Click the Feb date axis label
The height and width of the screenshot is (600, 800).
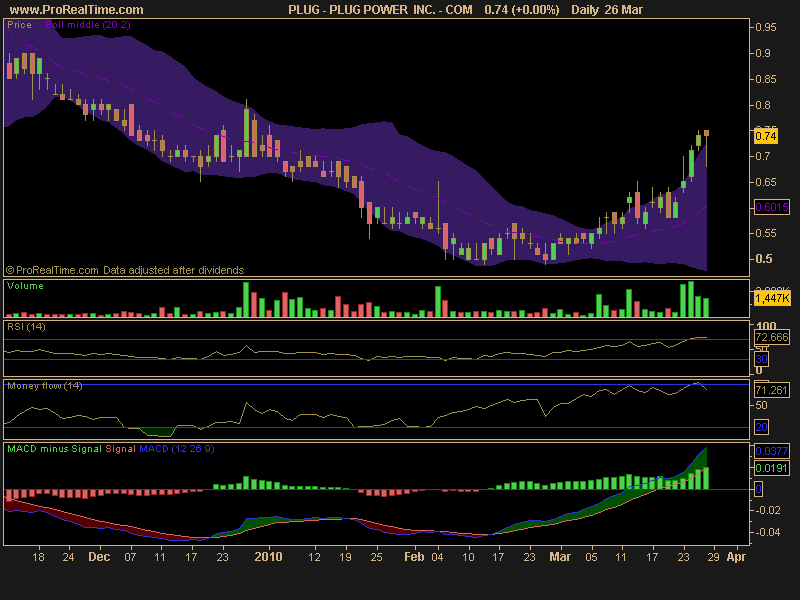(x=414, y=557)
